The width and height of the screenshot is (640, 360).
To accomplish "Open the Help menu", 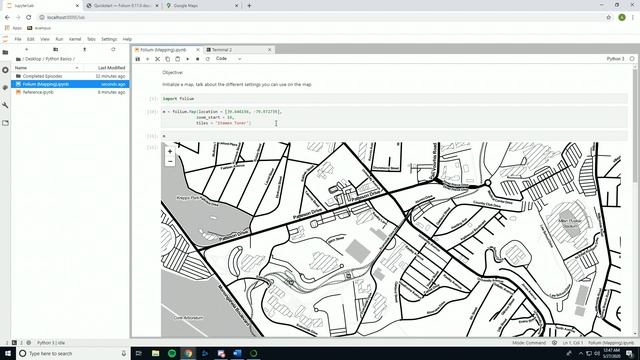I will coord(127,39).
